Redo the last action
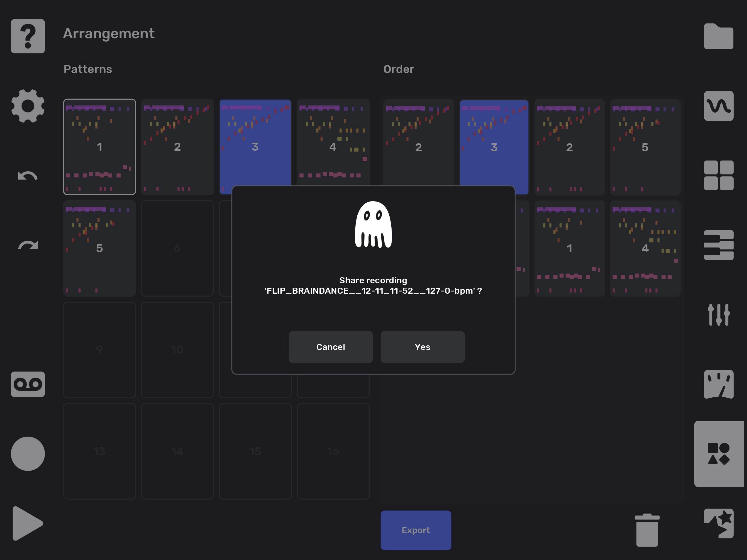This screenshot has width=747, height=560. [x=28, y=245]
